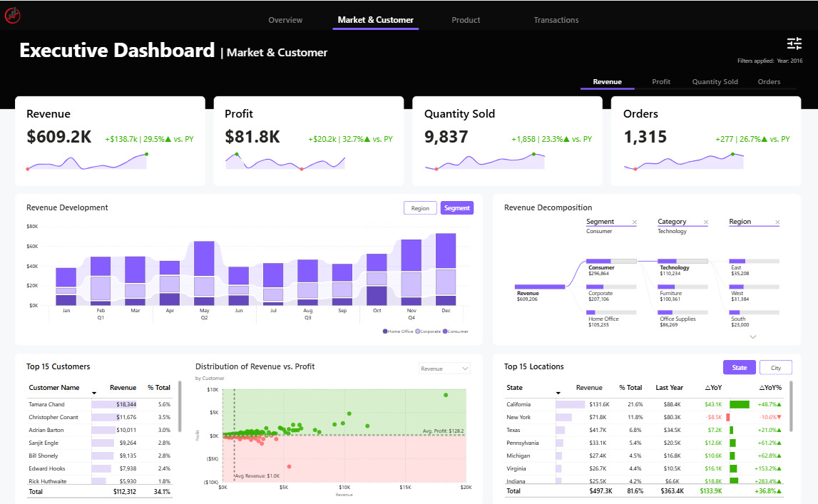
Task: Select the Profit metric button
Action: (x=661, y=82)
